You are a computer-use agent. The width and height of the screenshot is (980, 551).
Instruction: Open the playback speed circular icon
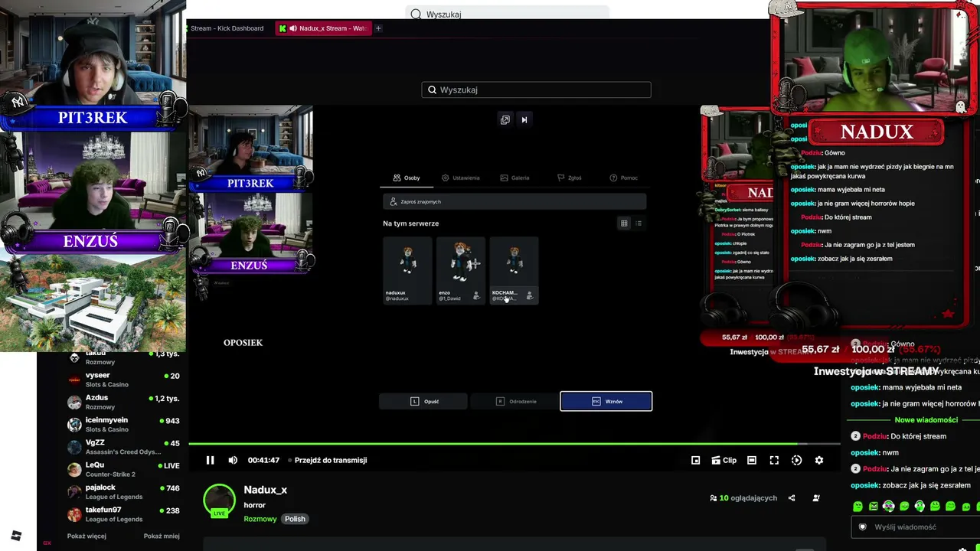[796, 460]
